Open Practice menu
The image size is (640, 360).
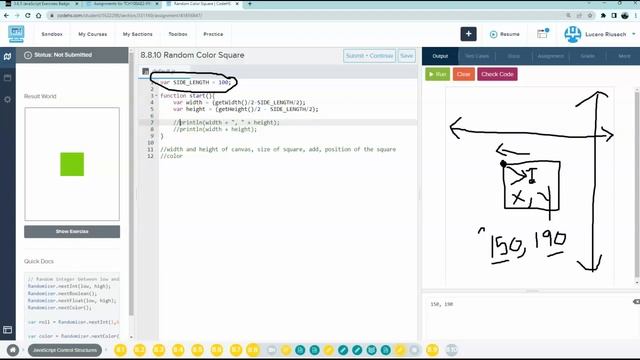(213, 34)
